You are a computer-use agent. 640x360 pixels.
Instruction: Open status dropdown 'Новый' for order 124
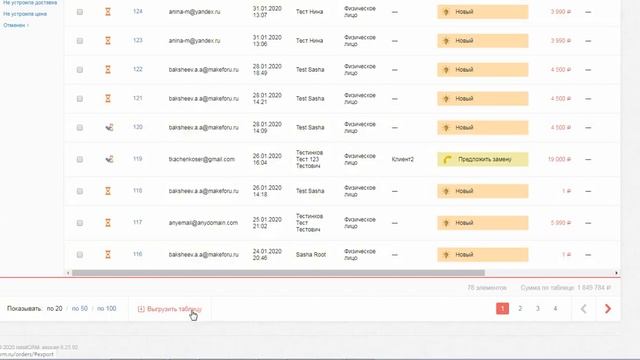482,12
